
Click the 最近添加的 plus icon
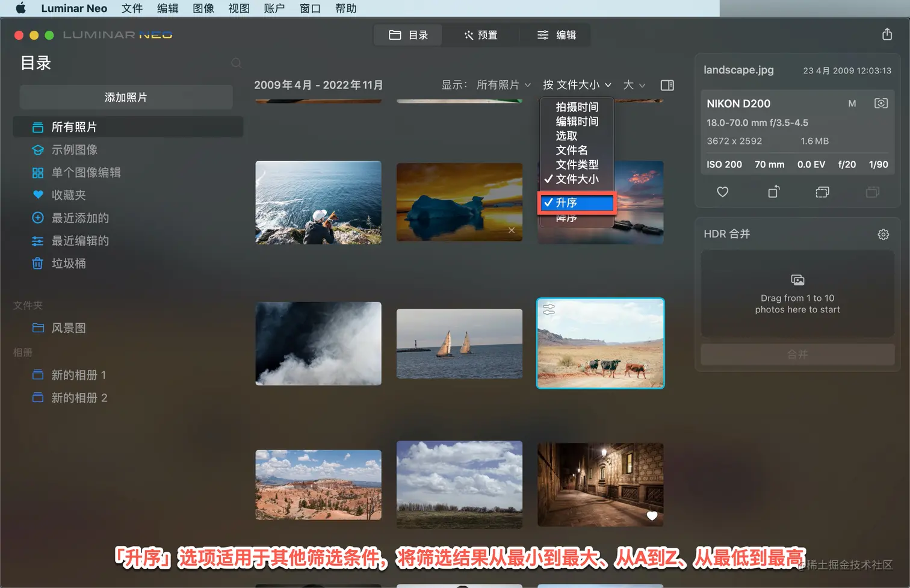pos(38,218)
